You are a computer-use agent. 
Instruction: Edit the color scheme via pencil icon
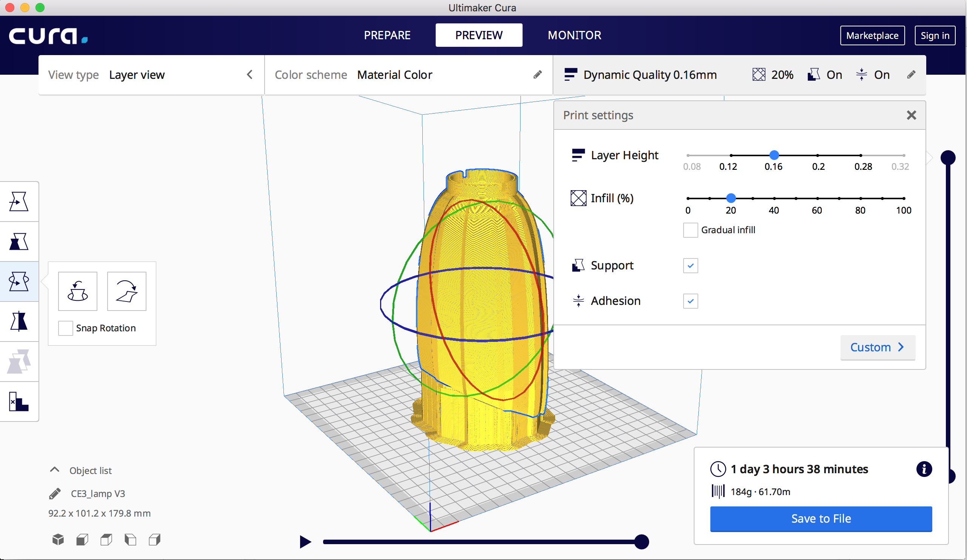(537, 74)
